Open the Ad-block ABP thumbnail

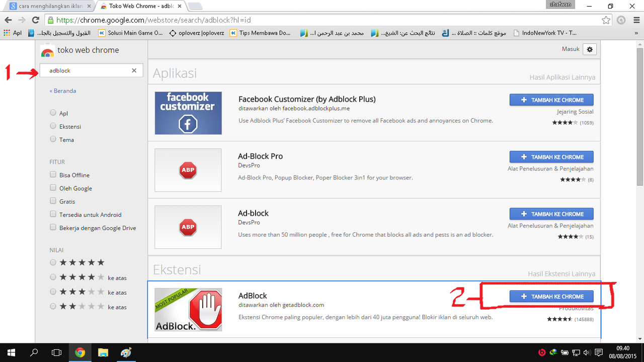click(x=188, y=227)
